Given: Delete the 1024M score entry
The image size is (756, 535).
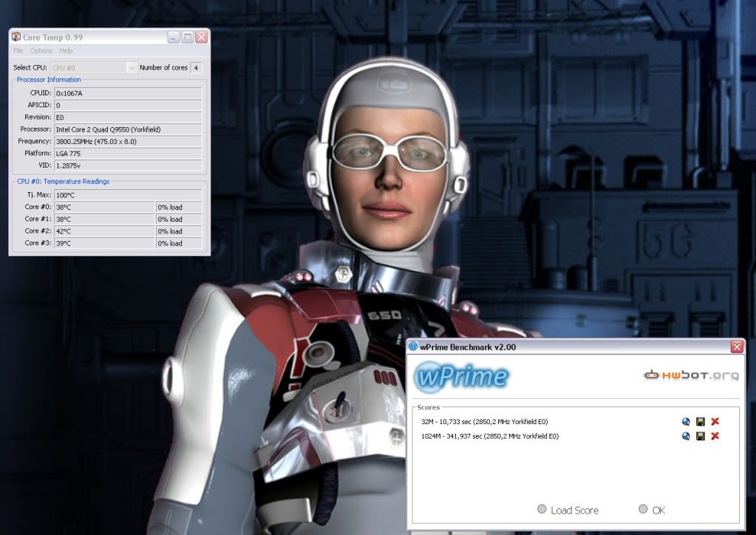Looking at the screenshot, I should point(715,436).
